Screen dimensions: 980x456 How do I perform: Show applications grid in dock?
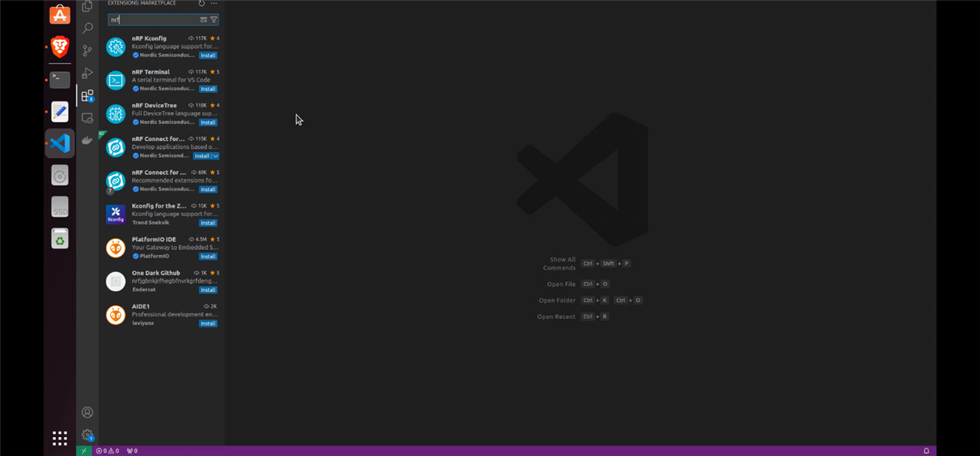(60, 438)
